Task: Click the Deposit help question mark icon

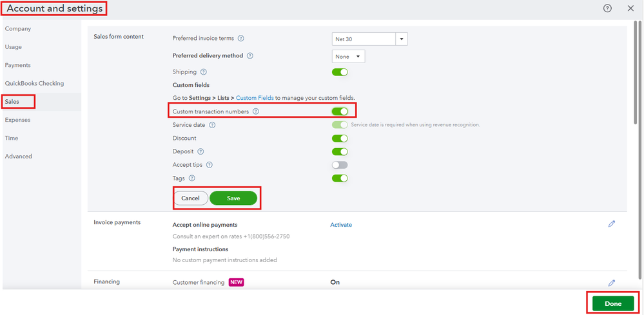Action: pyautogui.click(x=200, y=151)
